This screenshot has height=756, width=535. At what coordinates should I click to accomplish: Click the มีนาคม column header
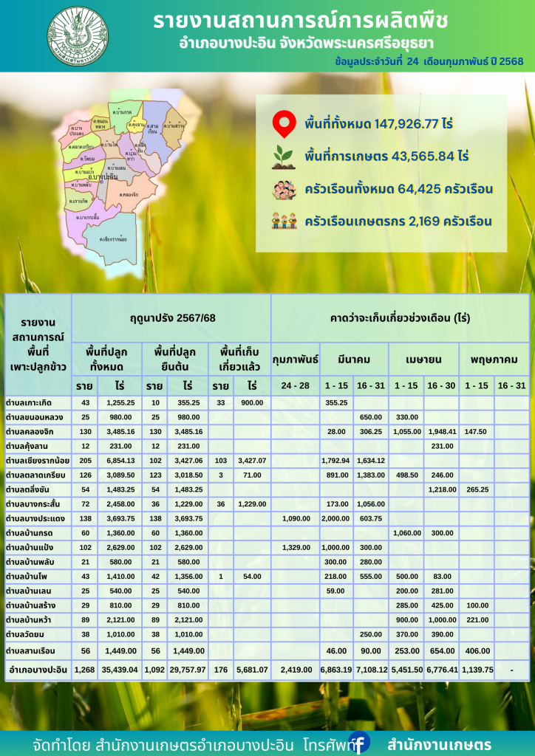[355, 360]
